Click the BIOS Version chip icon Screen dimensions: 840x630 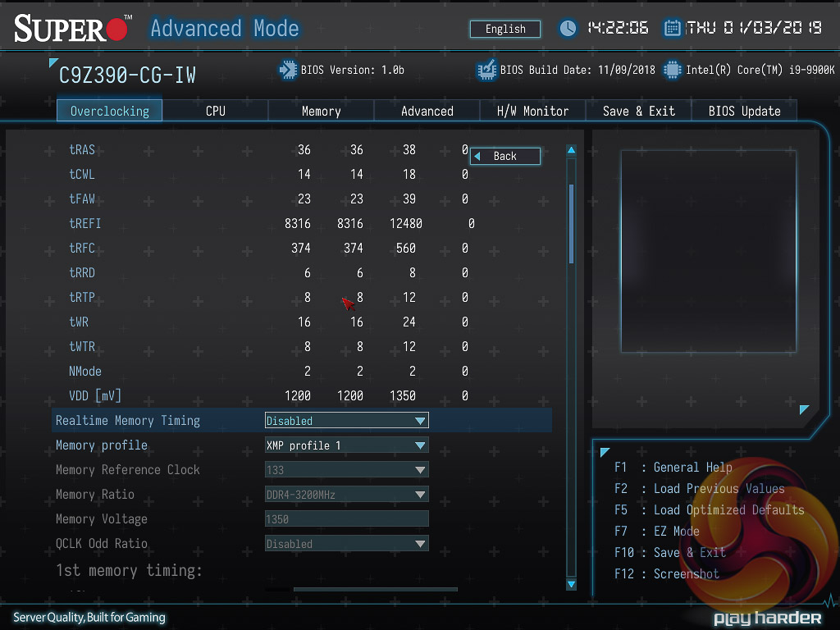288,70
